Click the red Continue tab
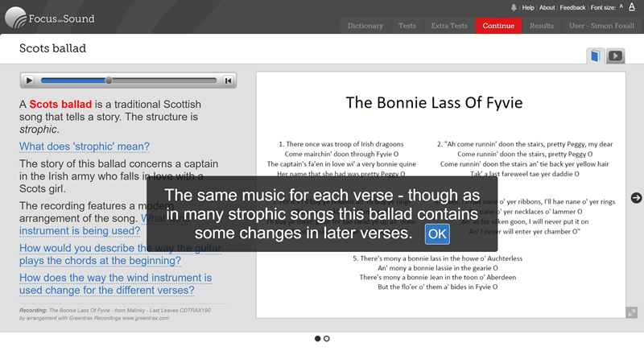The height and width of the screenshot is (351, 644). 498,26
